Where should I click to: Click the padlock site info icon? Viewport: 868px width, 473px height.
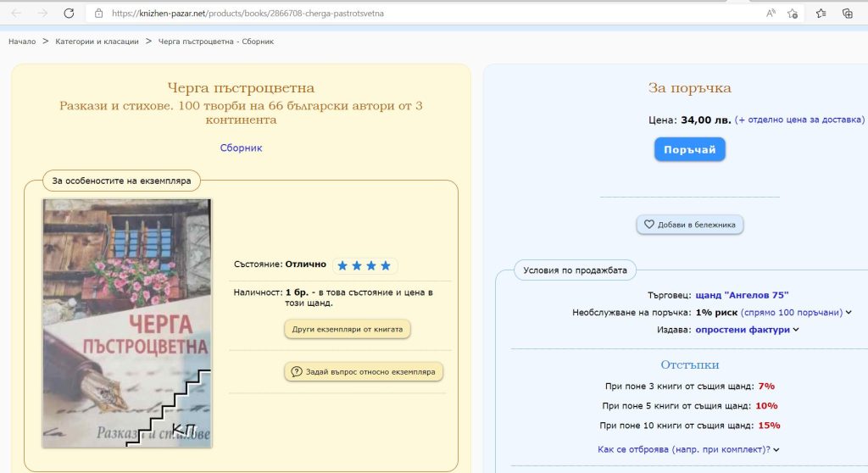click(99, 14)
